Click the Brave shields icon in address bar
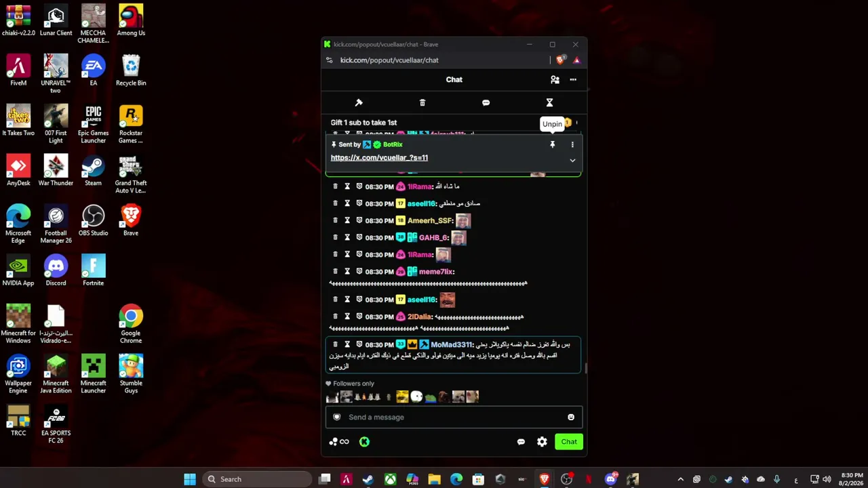Screen dimensions: 868x488 coord(559,60)
